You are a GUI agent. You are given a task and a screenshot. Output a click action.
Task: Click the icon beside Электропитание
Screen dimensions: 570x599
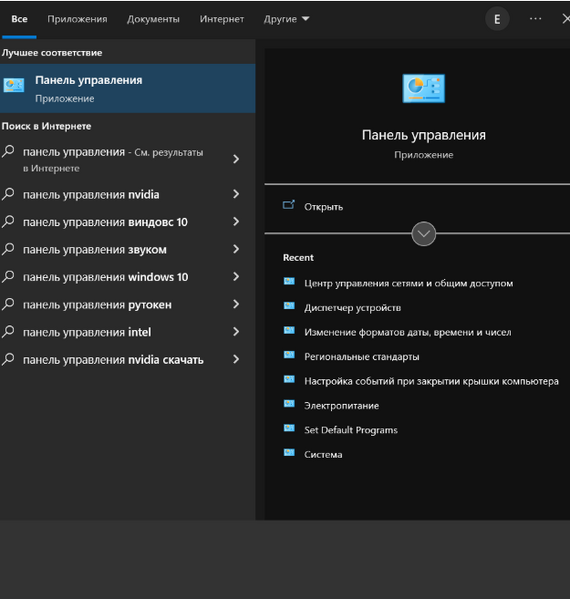pyautogui.click(x=289, y=404)
